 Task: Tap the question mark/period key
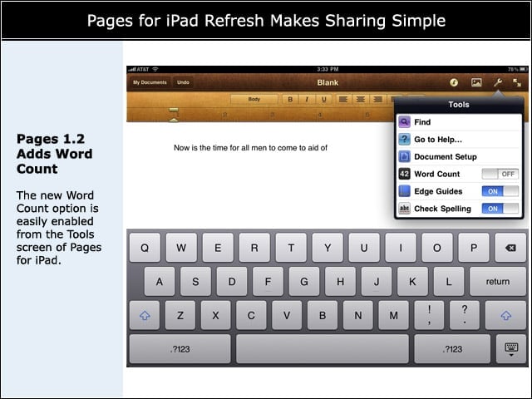(x=465, y=315)
